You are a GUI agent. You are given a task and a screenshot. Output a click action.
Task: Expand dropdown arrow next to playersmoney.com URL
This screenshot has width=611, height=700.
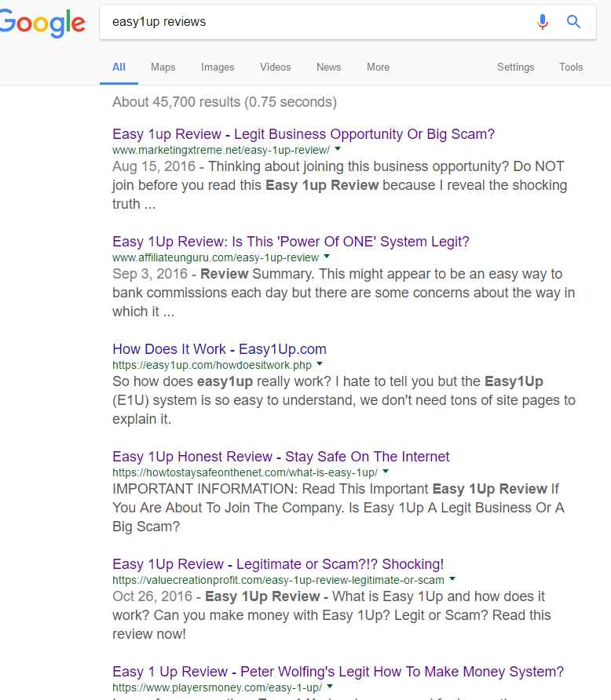click(x=330, y=687)
